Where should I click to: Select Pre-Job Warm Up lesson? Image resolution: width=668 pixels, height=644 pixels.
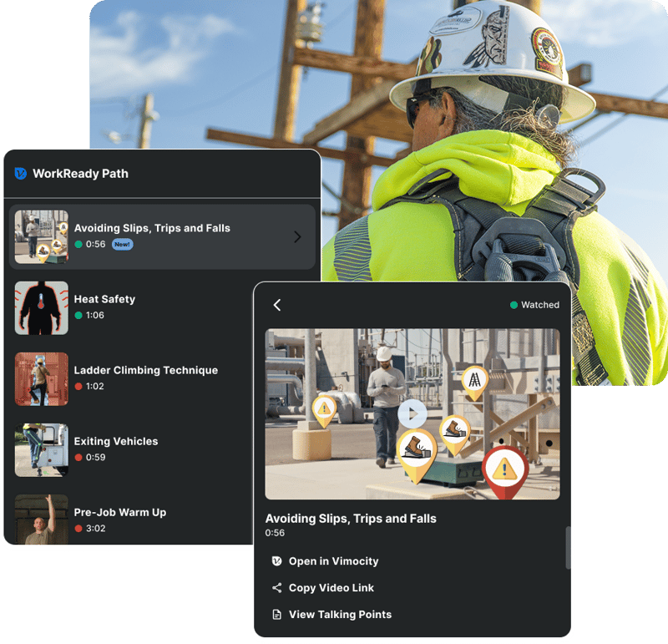(x=119, y=512)
